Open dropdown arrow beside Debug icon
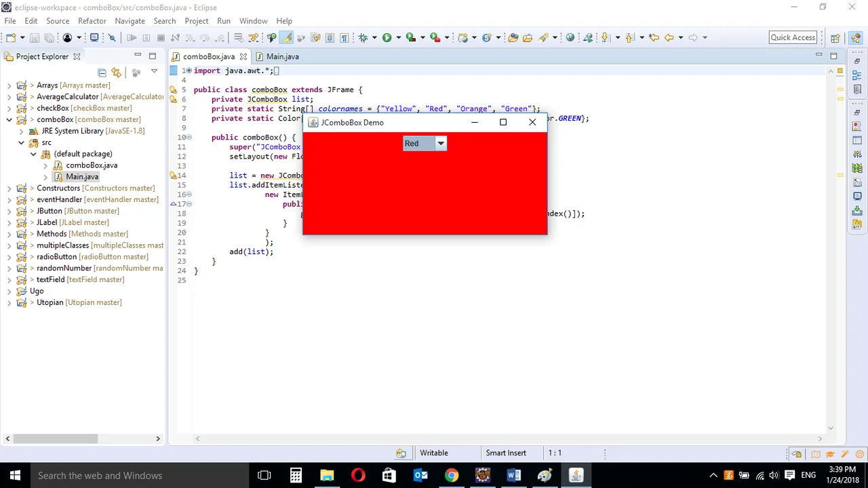 tap(374, 38)
